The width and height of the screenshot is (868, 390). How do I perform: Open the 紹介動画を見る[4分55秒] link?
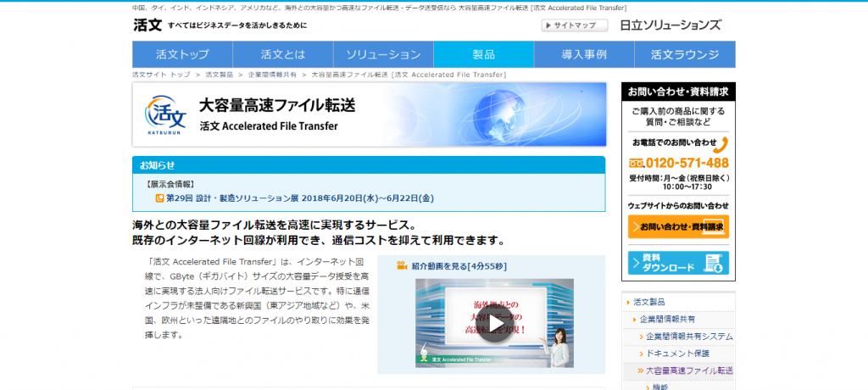coord(459,266)
